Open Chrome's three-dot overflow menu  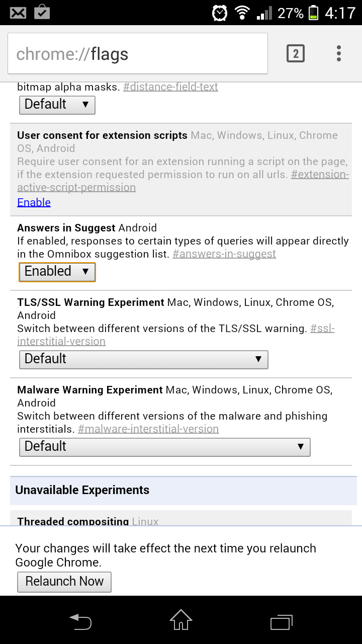point(339,53)
